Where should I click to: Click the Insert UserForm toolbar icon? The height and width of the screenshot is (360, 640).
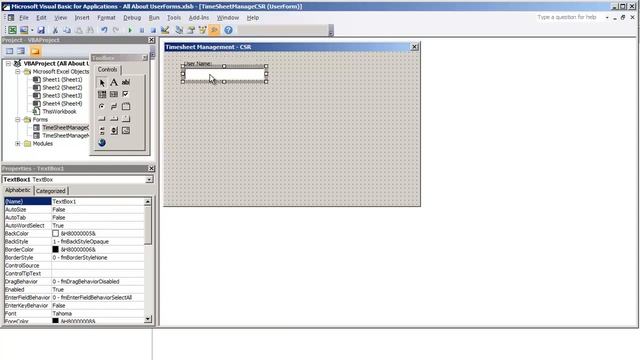(x=24, y=30)
